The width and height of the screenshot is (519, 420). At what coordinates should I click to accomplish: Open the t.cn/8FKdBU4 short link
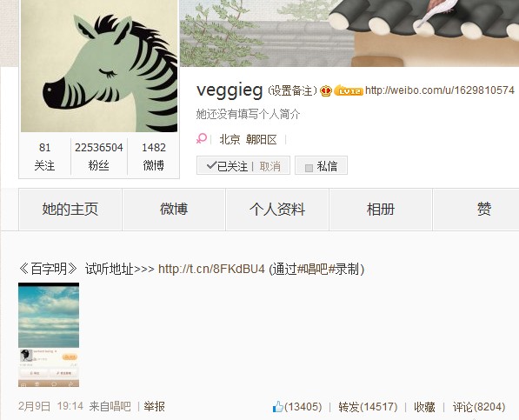click(x=211, y=269)
